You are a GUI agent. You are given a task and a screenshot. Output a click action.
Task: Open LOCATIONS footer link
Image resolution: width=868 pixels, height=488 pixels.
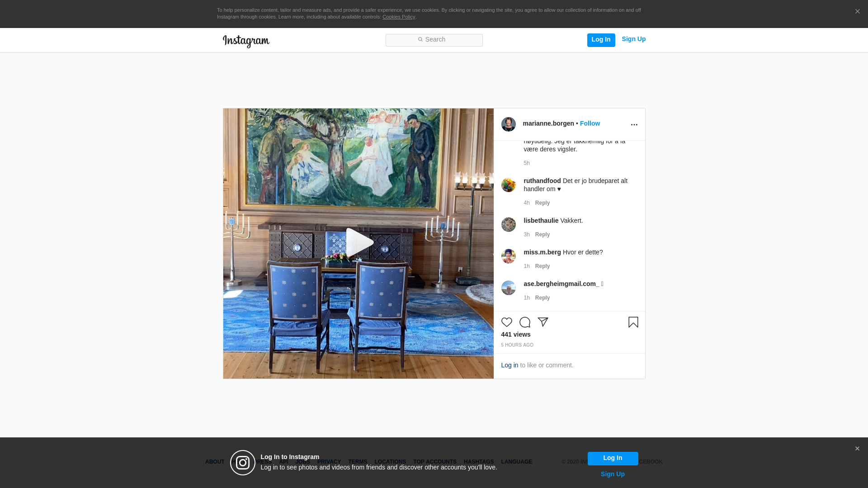pos(390,462)
